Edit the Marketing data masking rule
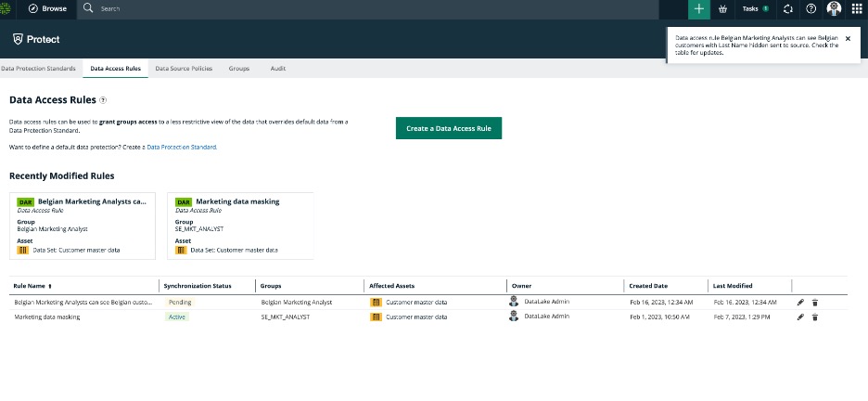 tap(800, 317)
